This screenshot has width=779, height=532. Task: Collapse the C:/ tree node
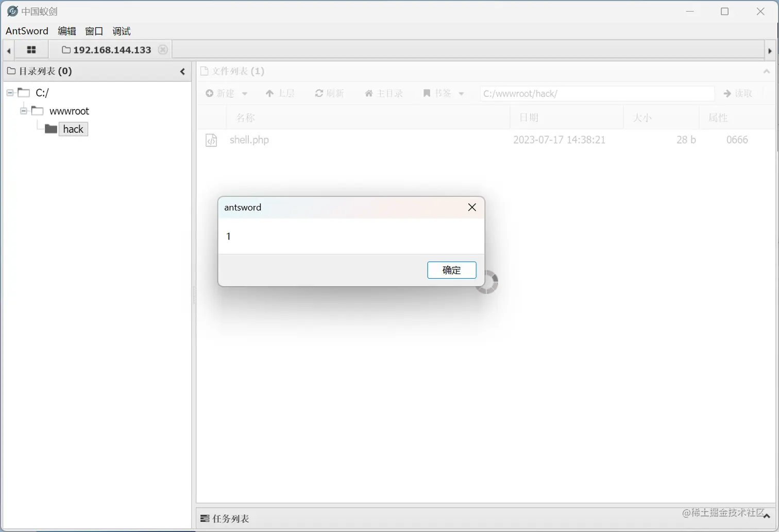pos(10,93)
